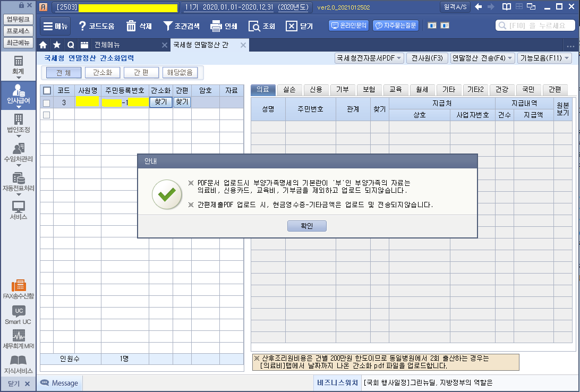Select the 간소화 filter toggle
This screenshot has height=392, width=580.
pos(103,72)
